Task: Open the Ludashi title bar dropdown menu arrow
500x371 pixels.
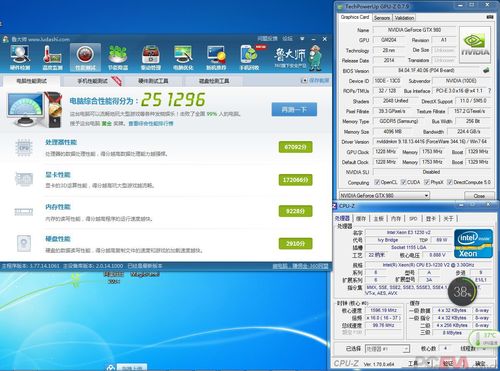Action: [302, 39]
